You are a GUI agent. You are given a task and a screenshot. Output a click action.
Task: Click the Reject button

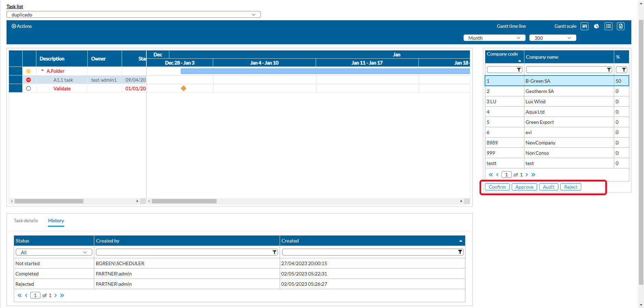pyautogui.click(x=571, y=187)
